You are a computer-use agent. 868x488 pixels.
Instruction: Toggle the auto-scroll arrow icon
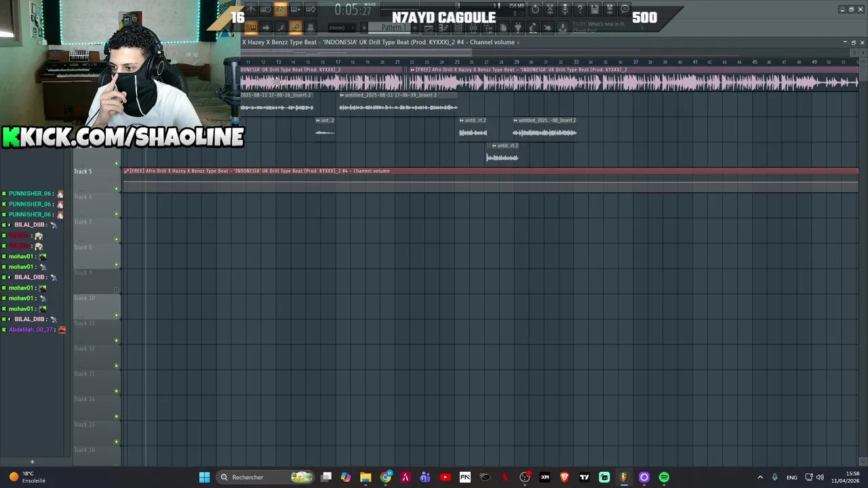265,27
